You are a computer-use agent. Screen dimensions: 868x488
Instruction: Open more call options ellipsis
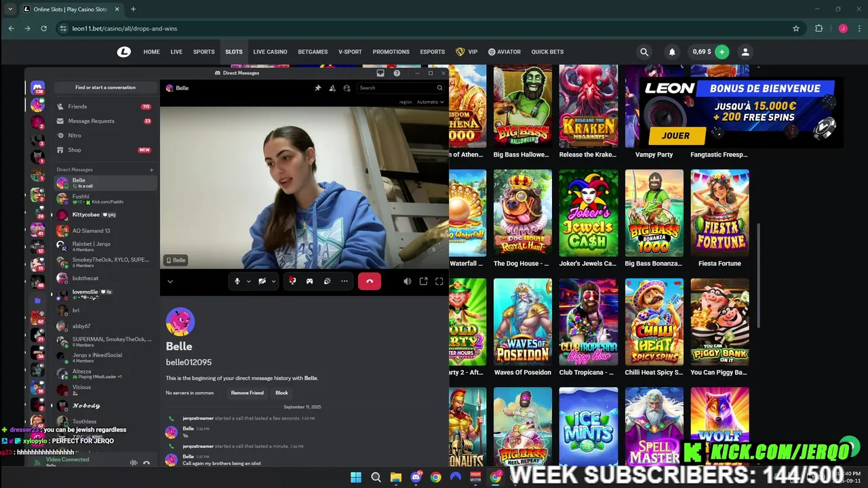point(344,281)
